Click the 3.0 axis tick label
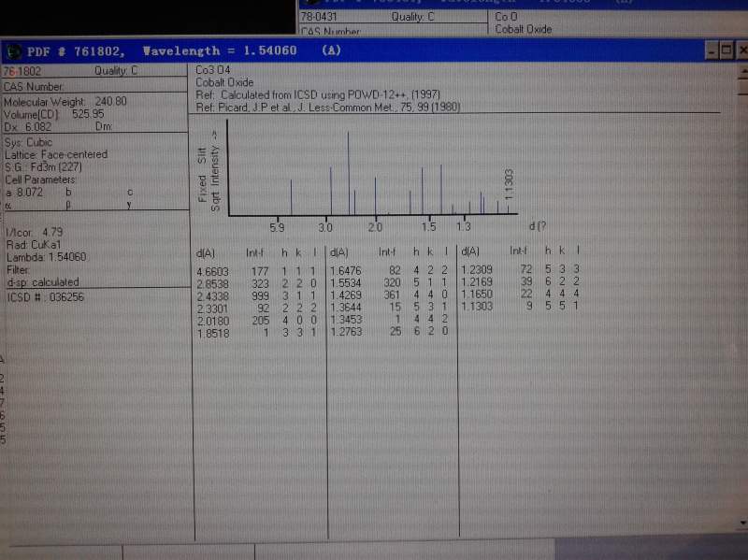 click(325, 227)
